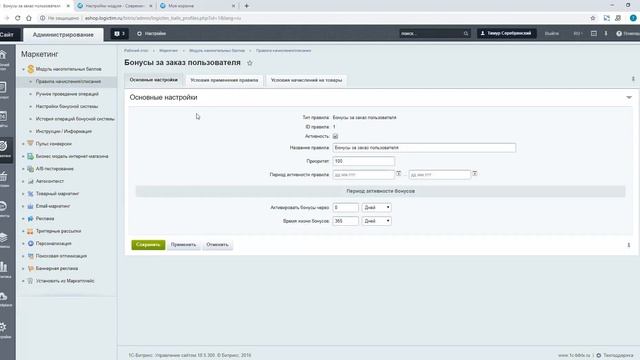This screenshot has height=360, width=640.
Task: Open the language RU dropdown
Action: pos(578,33)
